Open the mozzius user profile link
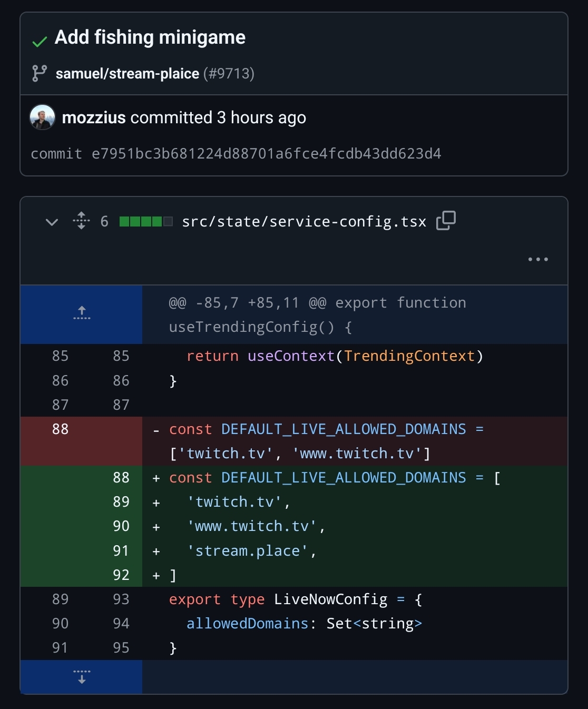The height and width of the screenshot is (709, 588). click(x=94, y=117)
